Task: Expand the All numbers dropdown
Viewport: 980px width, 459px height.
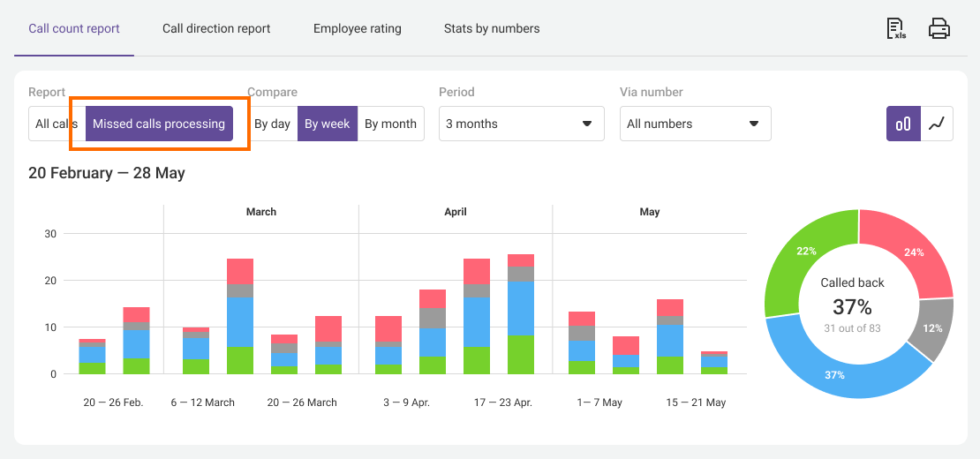Action: click(x=695, y=124)
